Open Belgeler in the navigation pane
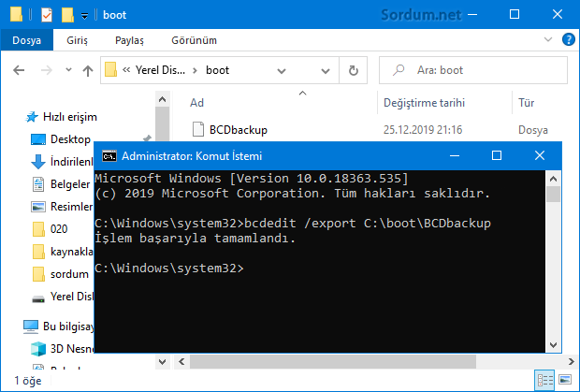 (70, 184)
